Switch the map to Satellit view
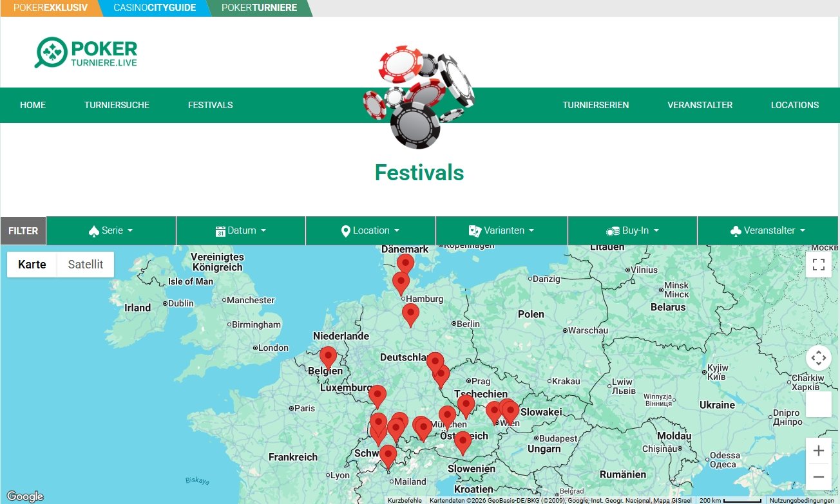This screenshot has height=504, width=840. (x=86, y=265)
